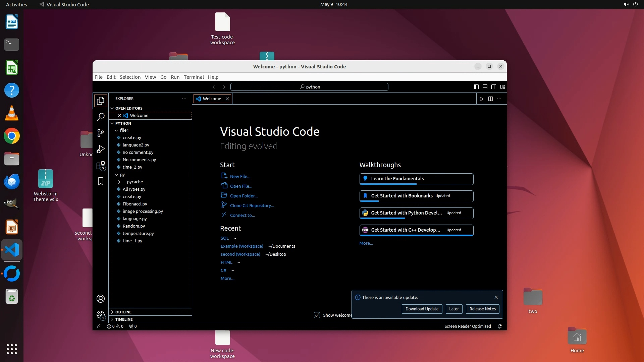Viewport: 644px width, 362px height.
Task: Toggle primary side bar visibility
Action: tap(476, 87)
